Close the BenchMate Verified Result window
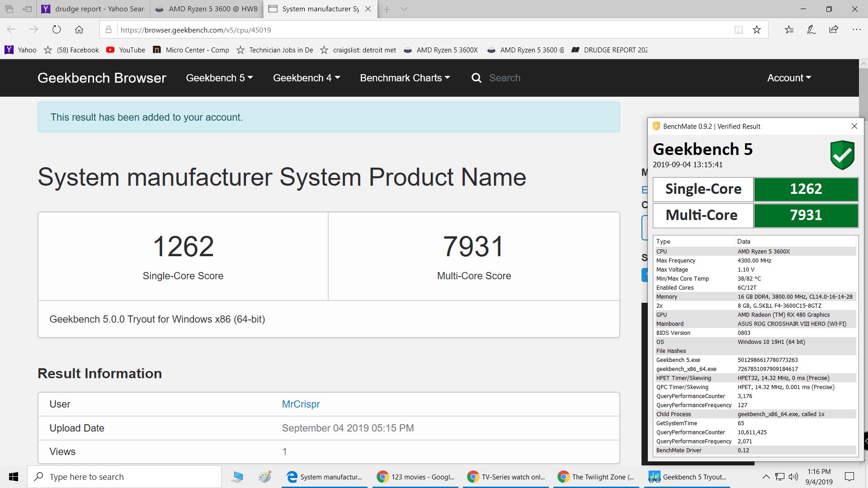Image resolution: width=868 pixels, height=488 pixels. [854, 126]
